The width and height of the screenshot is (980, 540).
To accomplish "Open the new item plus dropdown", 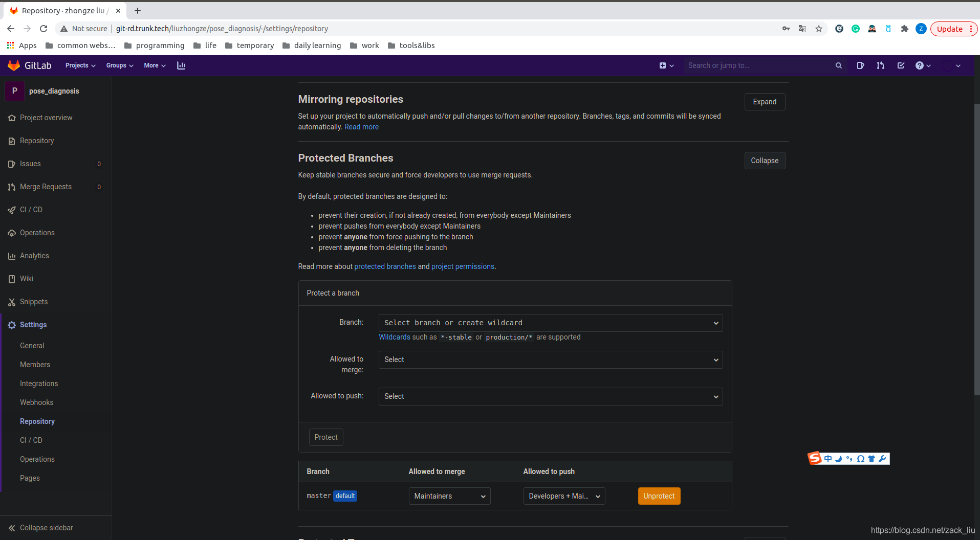I will (666, 65).
